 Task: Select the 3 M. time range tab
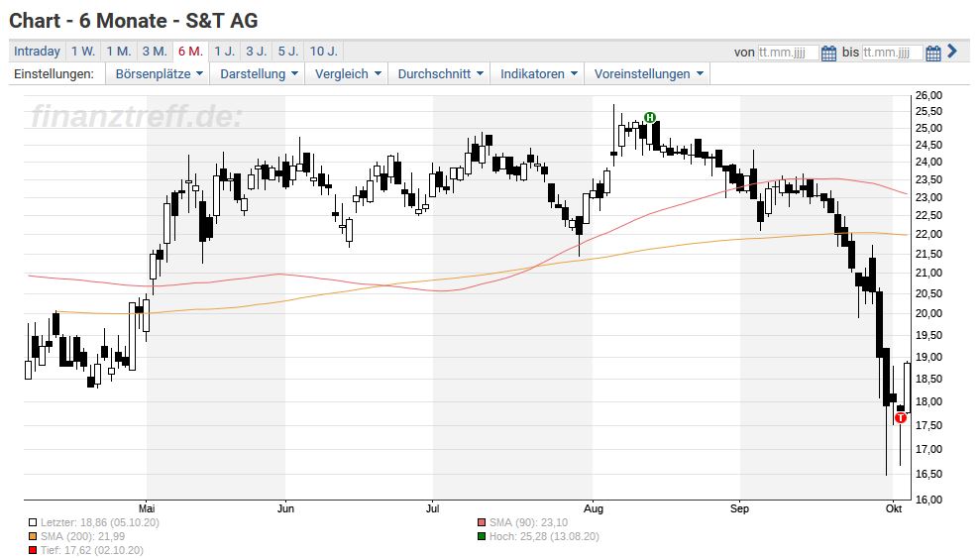pos(155,52)
